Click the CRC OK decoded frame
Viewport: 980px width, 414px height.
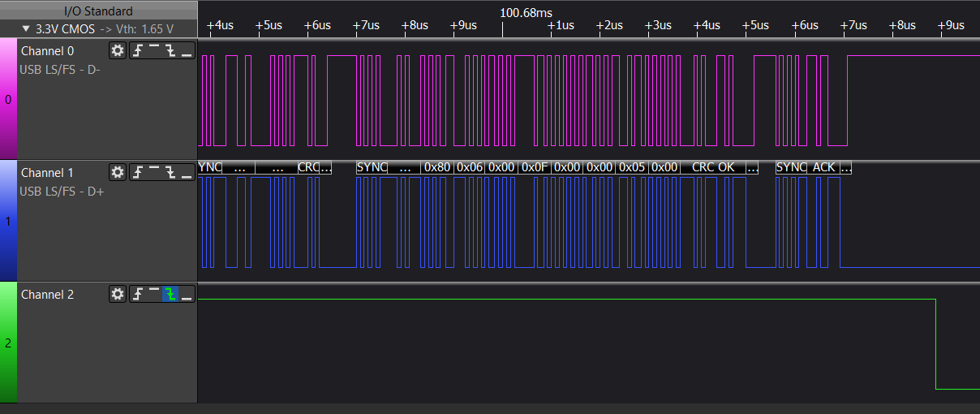pos(712,167)
